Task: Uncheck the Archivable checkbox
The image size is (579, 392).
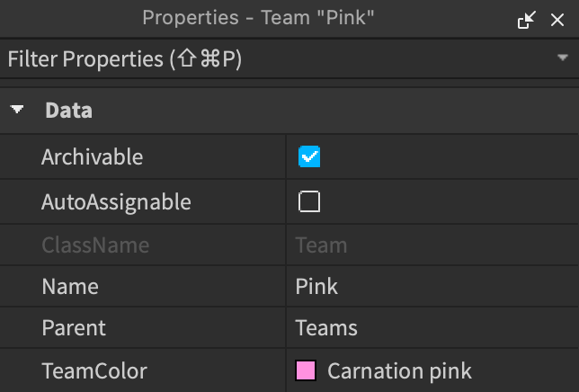Action: [x=309, y=156]
